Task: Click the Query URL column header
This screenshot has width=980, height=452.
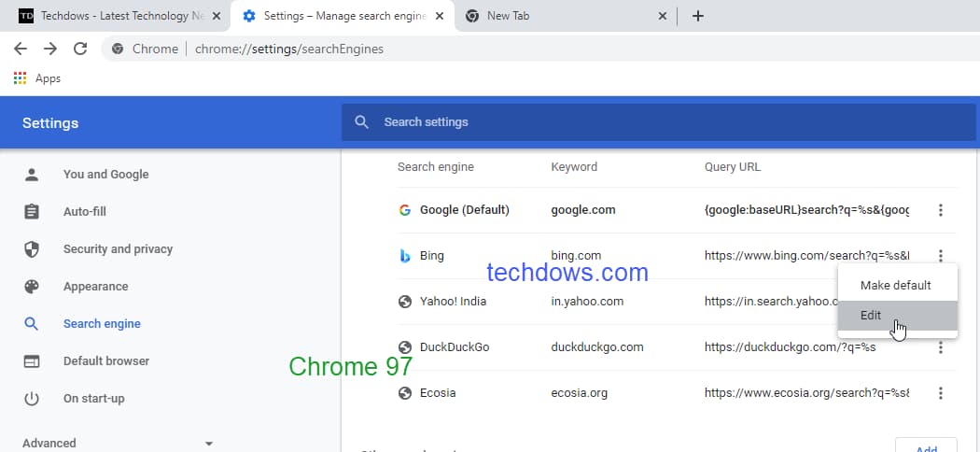Action: tap(733, 167)
